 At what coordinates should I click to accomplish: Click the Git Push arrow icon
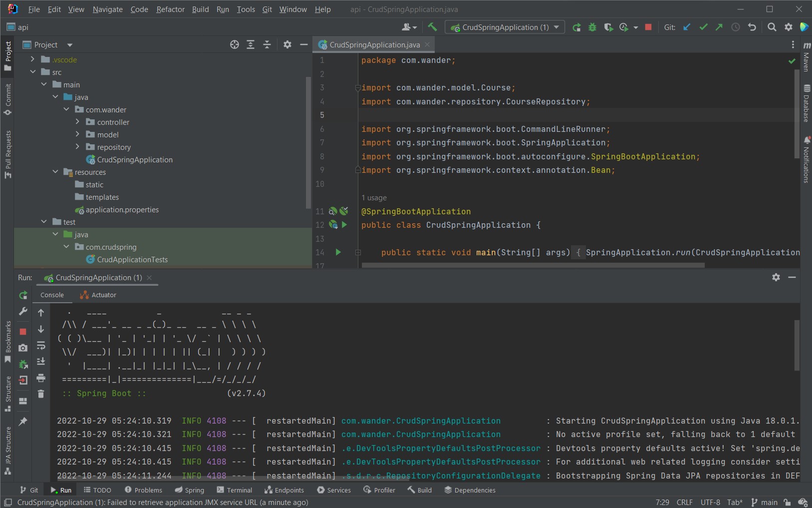pyautogui.click(x=719, y=27)
